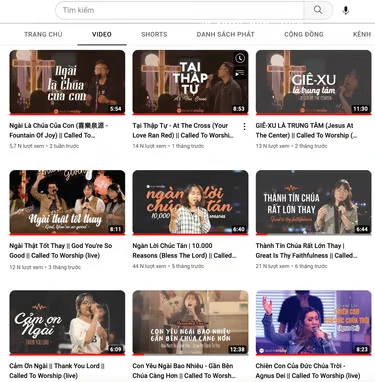Image resolution: width=375 pixels, height=382 pixels.
Task: Play Chiên Con Của Đức Chúa Trời thumbnail
Action: pos(314,322)
